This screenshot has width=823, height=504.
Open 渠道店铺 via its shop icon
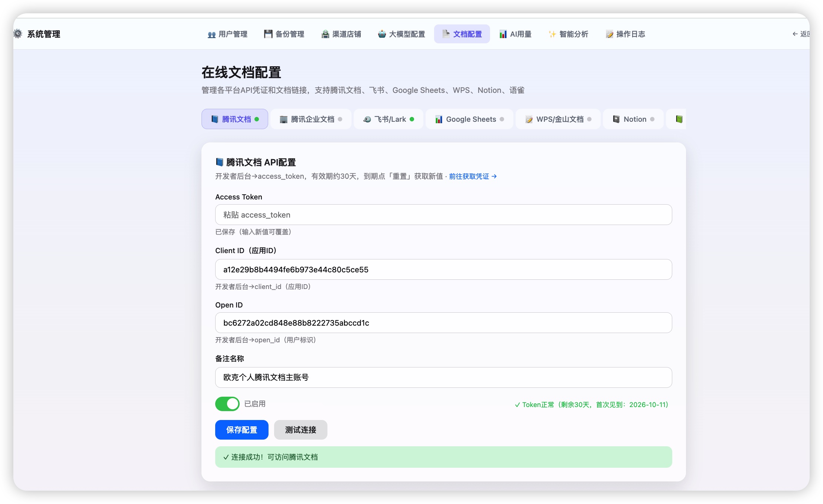click(x=325, y=34)
